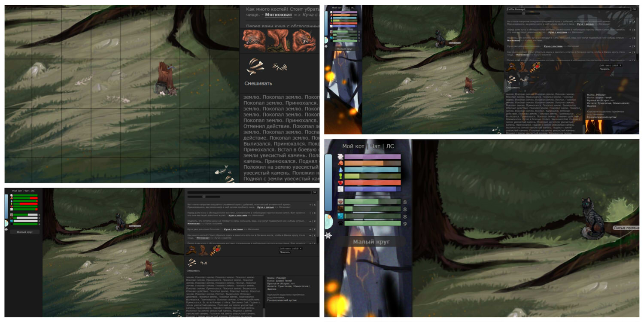Switch to 'Чат' tab in the green-bar screenshot

click(x=27, y=191)
